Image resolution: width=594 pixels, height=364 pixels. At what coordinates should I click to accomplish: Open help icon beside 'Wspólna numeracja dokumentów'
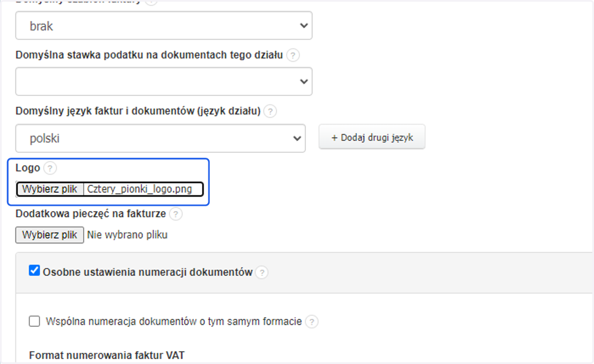tap(311, 322)
